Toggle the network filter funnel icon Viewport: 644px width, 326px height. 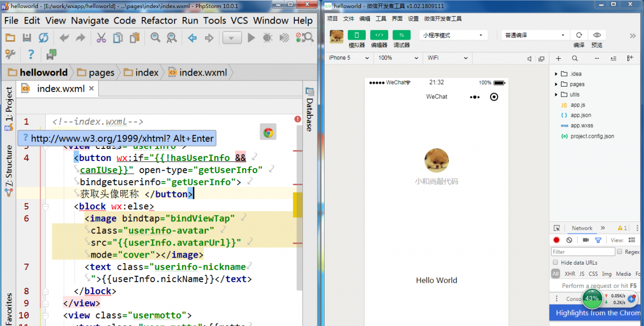[598, 240]
